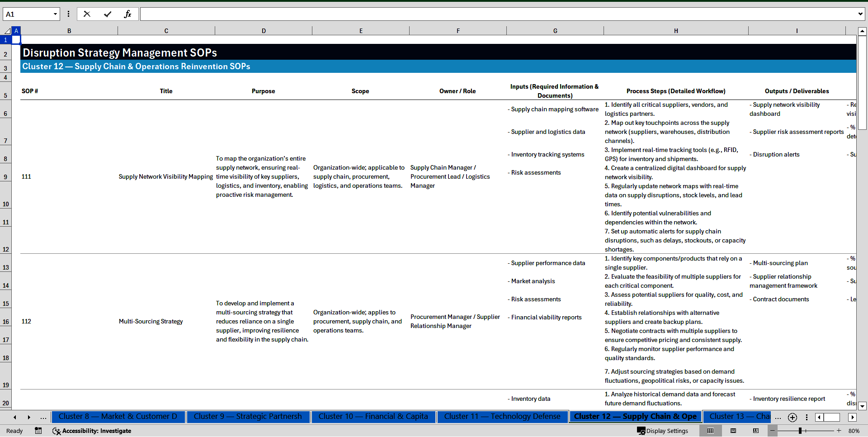Click the macro recording icon next to Ready

click(38, 431)
